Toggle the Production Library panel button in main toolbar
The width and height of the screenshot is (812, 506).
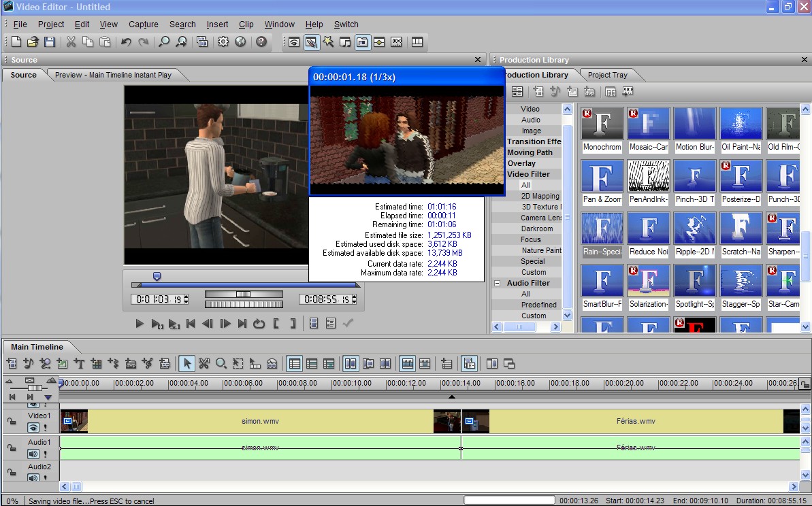(x=363, y=42)
